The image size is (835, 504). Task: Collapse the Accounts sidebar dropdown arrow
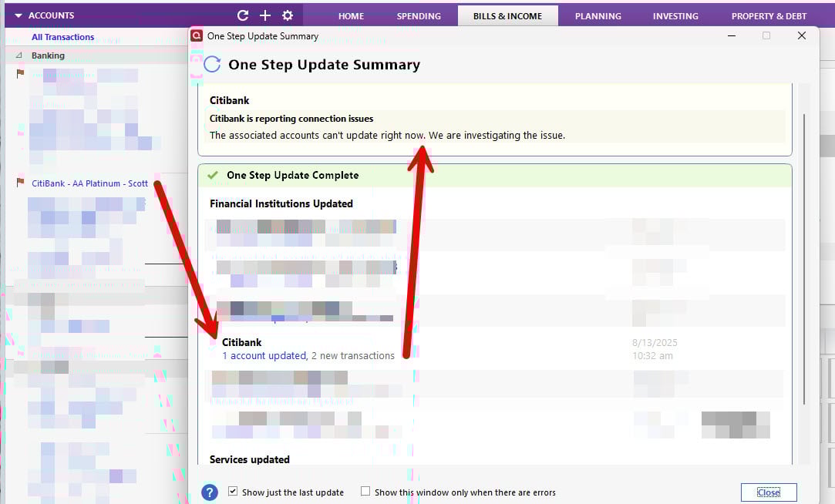[19, 16]
